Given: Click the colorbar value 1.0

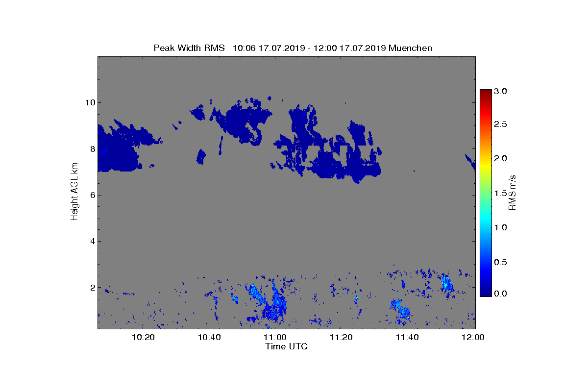Looking at the screenshot, I should click(500, 227).
